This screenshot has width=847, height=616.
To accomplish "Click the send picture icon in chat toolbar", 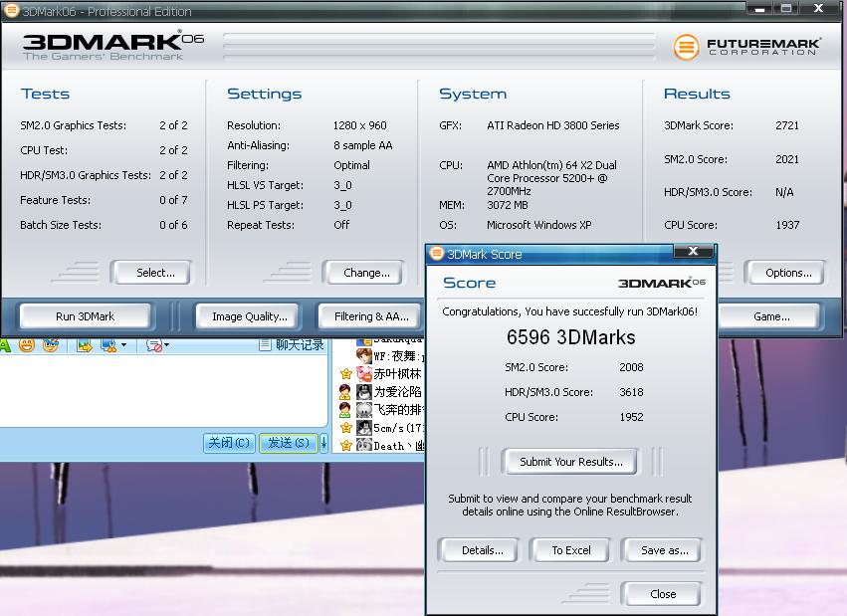I will [84, 345].
